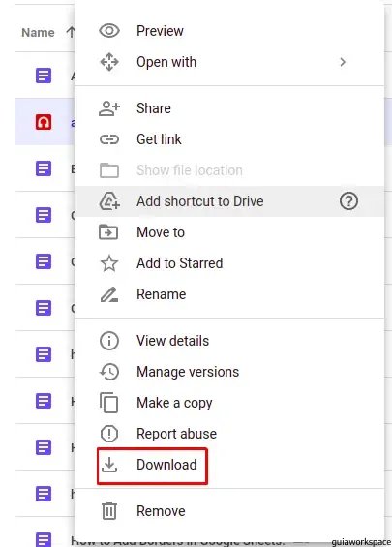Click the Make a copy icon

pyautogui.click(x=108, y=403)
